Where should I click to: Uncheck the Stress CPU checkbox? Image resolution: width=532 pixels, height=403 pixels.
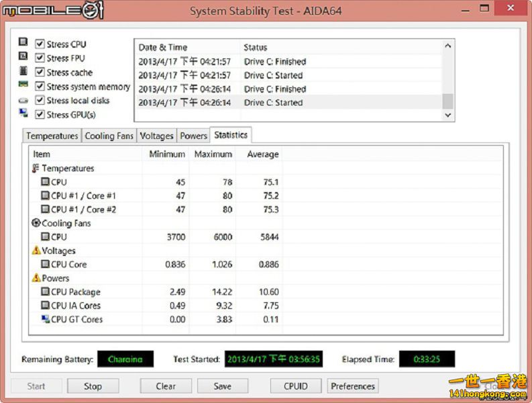(40, 44)
